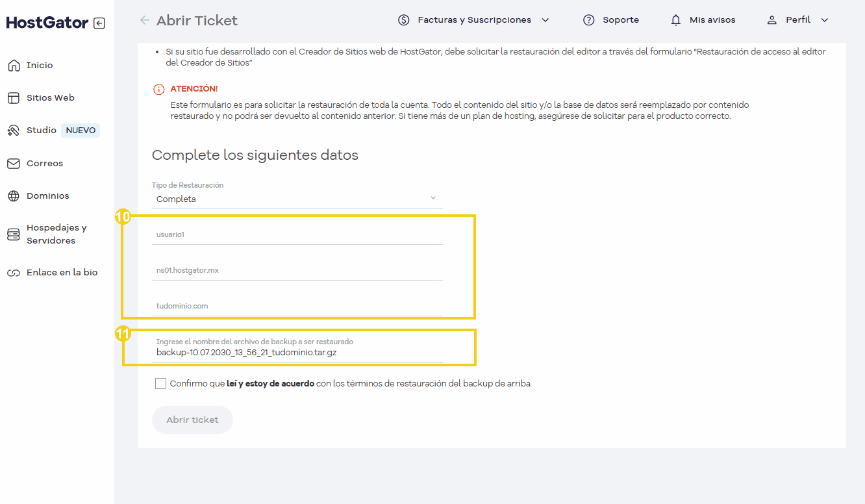865x504 pixels.
Task: Go back using arrow beside Abrir Ticket
Action: point(144,21)
